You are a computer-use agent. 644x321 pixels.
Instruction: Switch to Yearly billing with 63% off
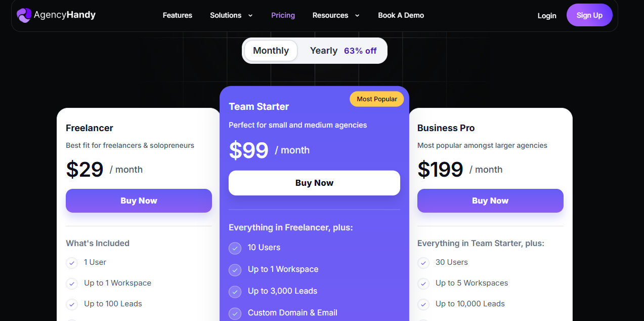coord(342,50)
